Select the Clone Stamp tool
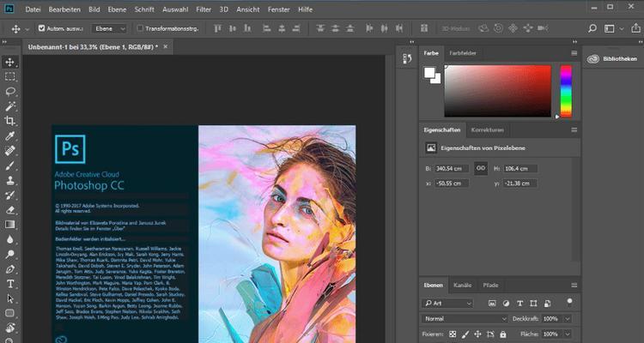 pyautogui.click(x=9, y=181)
